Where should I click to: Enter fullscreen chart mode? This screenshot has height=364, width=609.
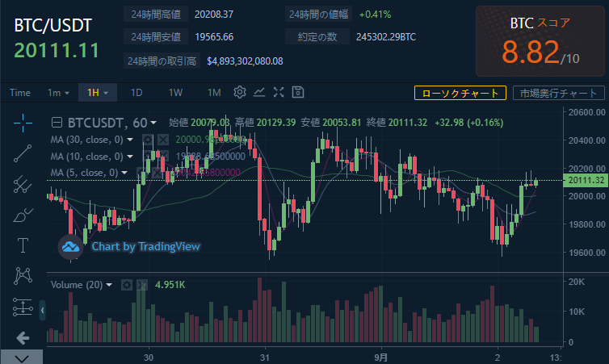click(x=279, y=92)
